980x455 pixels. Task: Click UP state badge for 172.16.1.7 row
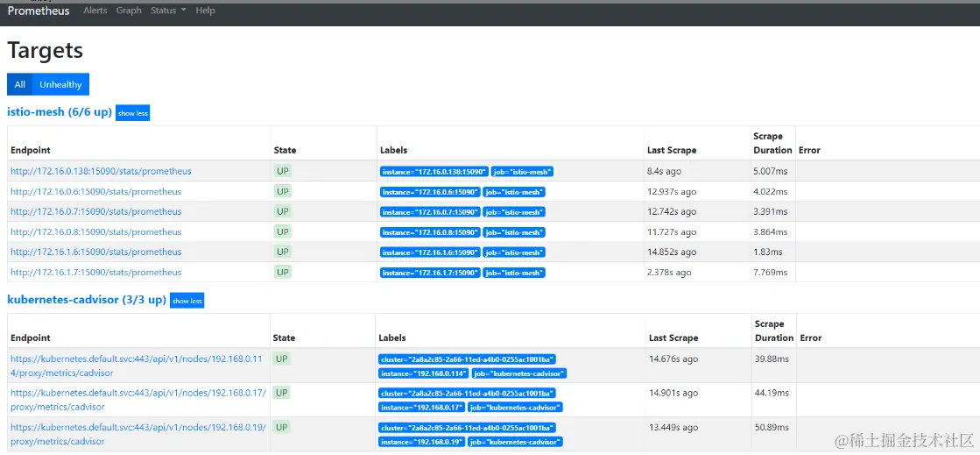pos(283,272)
